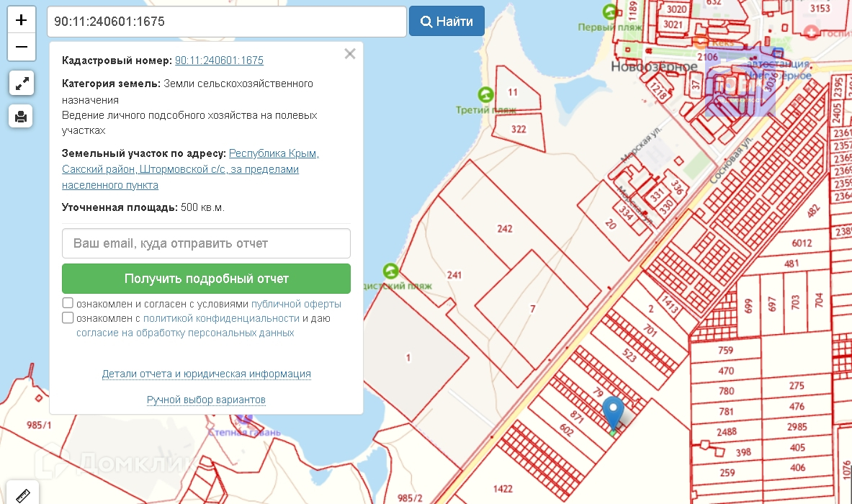Open the ruler measurement tool

pyautogui.click(x=22, y=494)
